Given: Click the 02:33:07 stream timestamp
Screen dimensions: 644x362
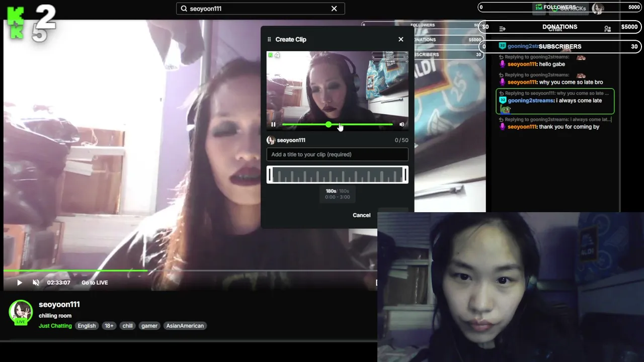Looking at the screenshot, I should click(x=58, y=283).
